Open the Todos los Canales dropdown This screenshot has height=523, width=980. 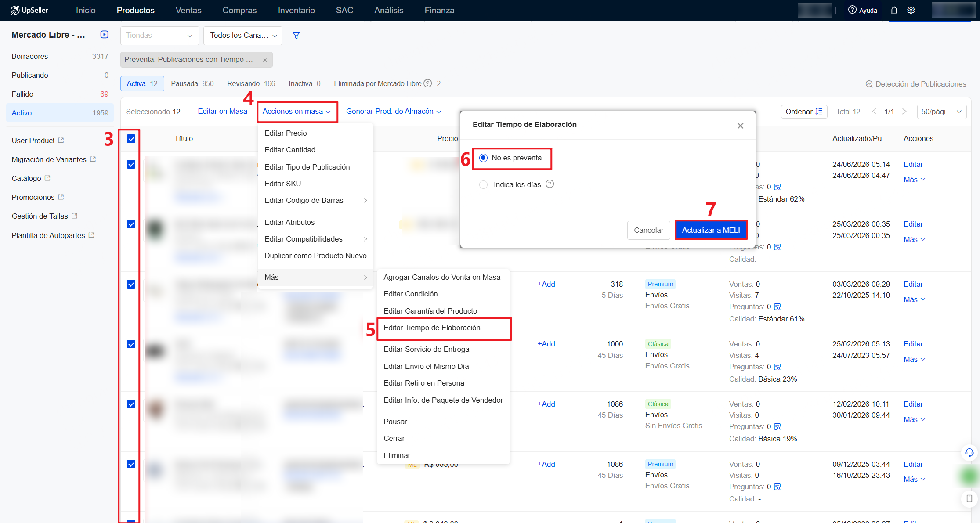point(243,36)
